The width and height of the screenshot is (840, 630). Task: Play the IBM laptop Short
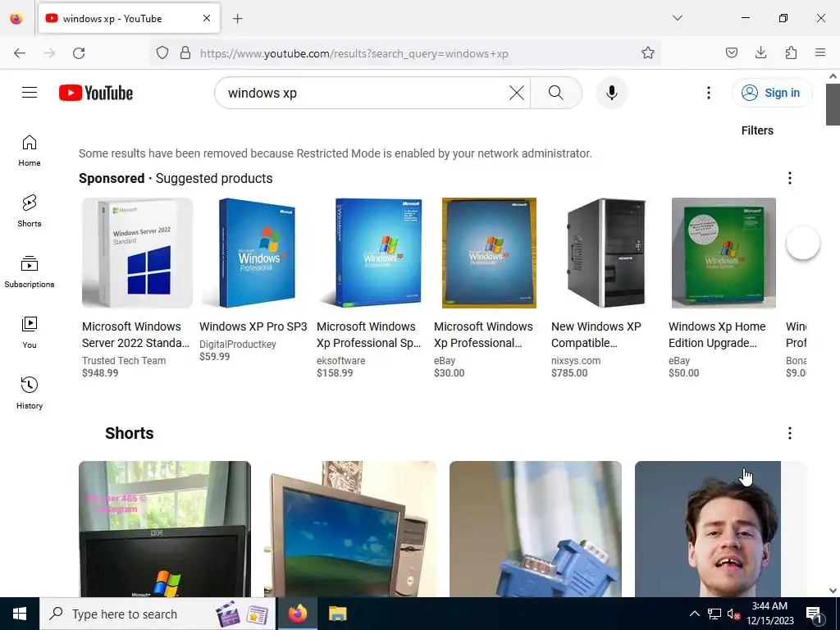point(164,529)
